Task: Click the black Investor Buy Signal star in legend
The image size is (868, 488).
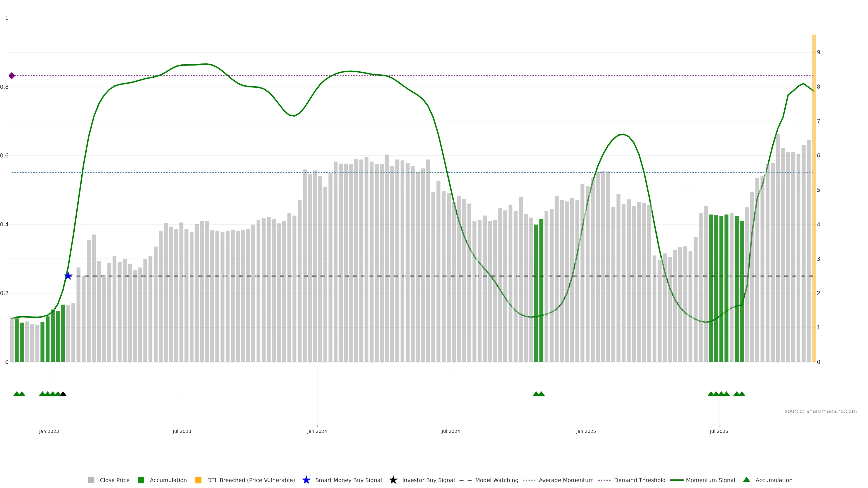Action: (393, 480)
